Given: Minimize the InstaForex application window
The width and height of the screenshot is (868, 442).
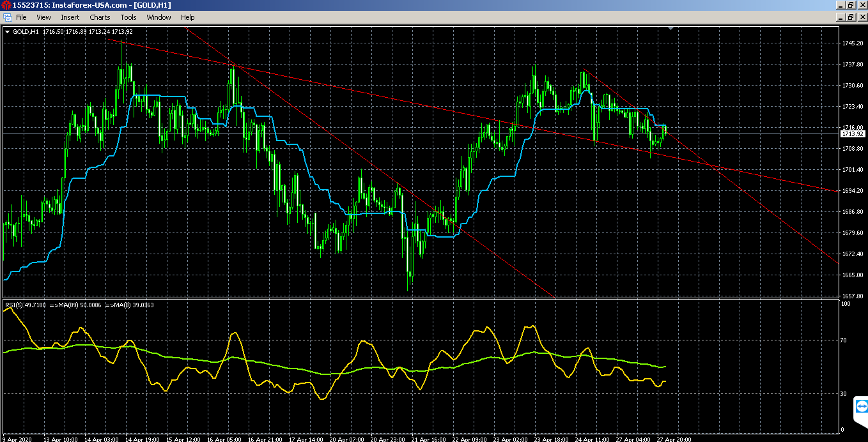Looking at the screenshot, I should pyautogui.click(x=840, y=4).
